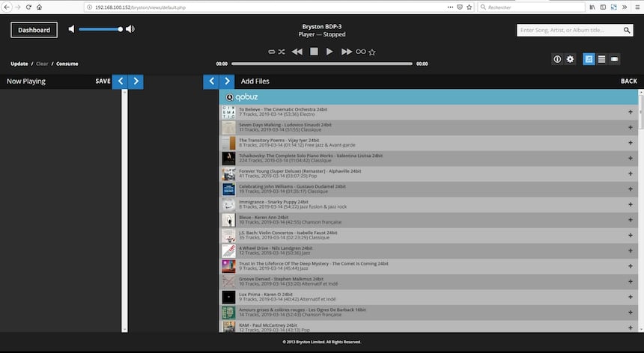Select 'RAM - Paul McCartney 24bit' text
This screenshot has width=644, height=353.
(268, 325)
